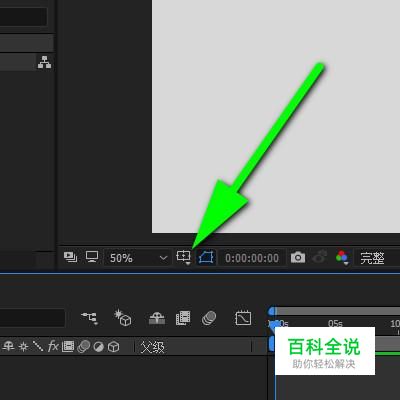Click the 3D layer cube column icon
The image size is (400, 400).
coord(114,347)
